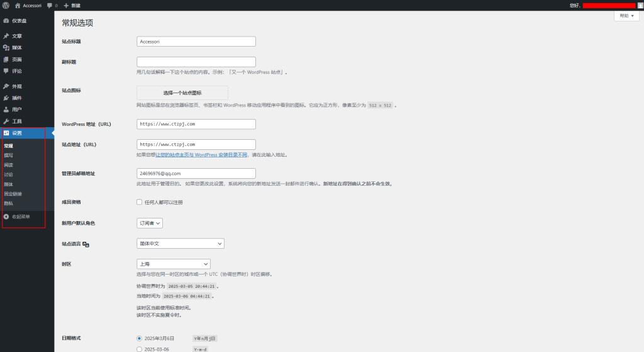Screen dimensions: 644x352
Task: Open the 固定链接 settings submenu
Action: (13, 194)
